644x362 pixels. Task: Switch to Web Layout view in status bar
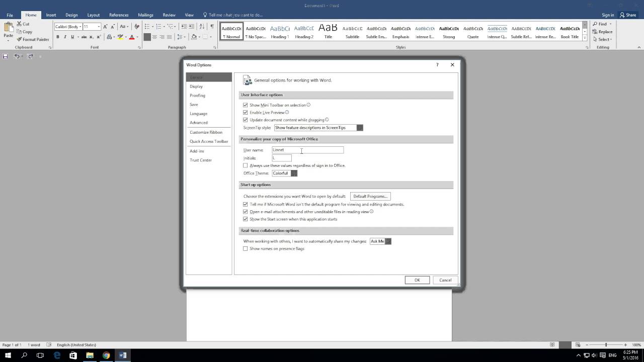pyautogui.click(x=578, y=344)
